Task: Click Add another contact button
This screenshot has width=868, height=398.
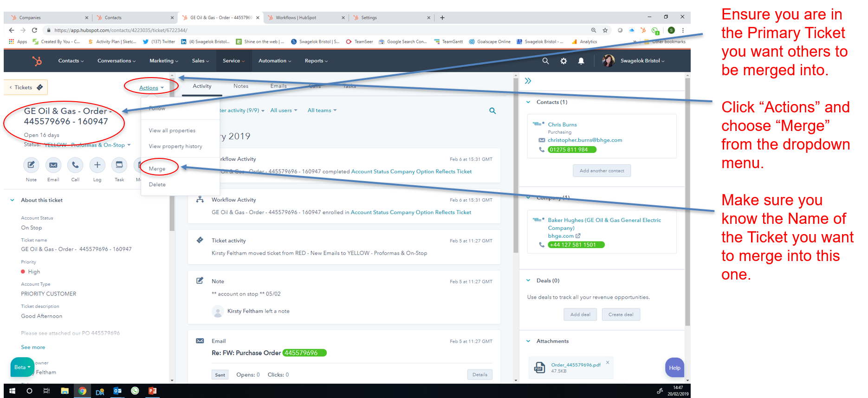Action: click(602, 170)
